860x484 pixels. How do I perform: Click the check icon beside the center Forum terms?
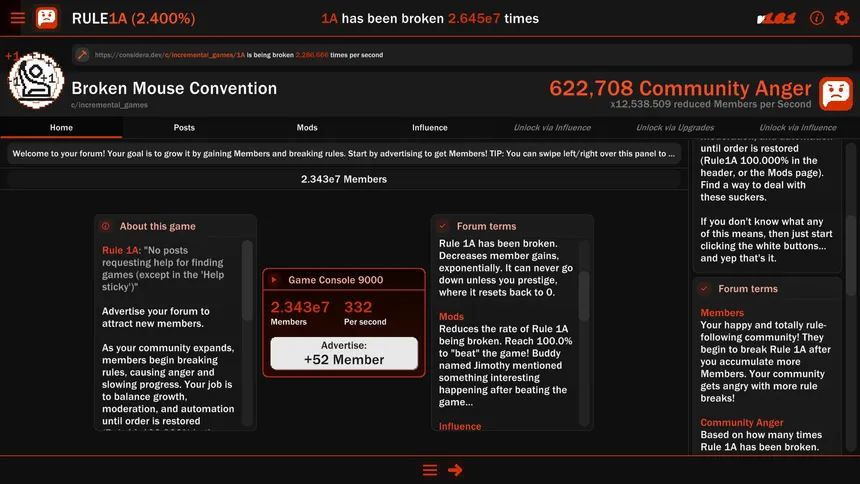click(443, 226)
